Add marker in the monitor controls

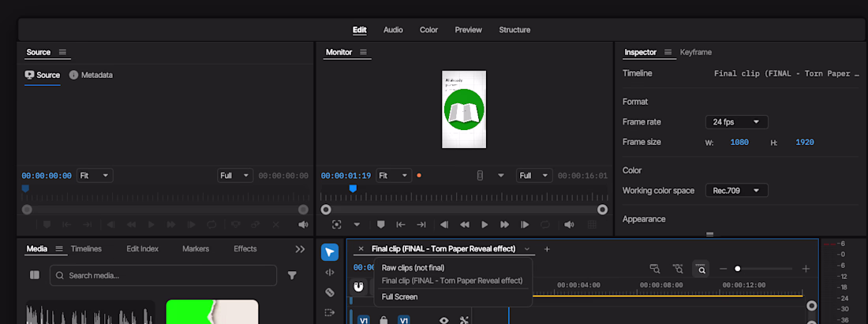click(x=381, y=225)
